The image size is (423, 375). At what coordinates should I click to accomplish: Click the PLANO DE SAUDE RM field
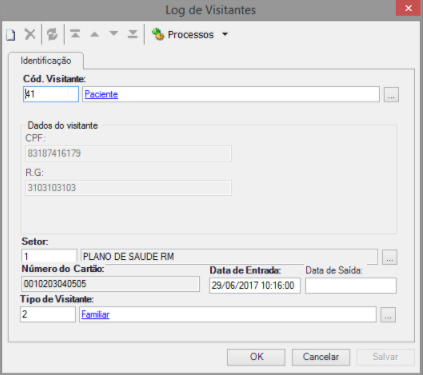click(229, 257)
